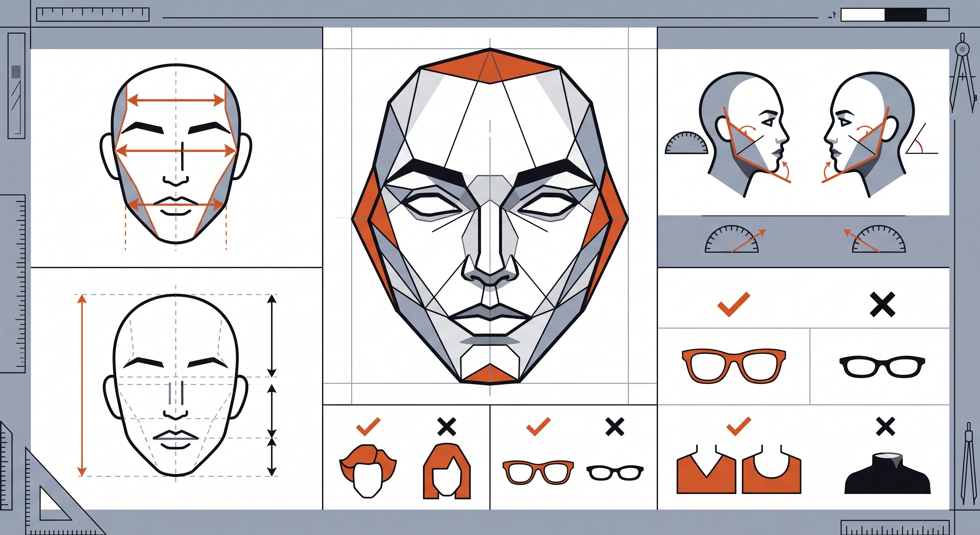980x535 pixels.
Task: Click the jaw width arrow on the top-left face
Action: [176, 205]
